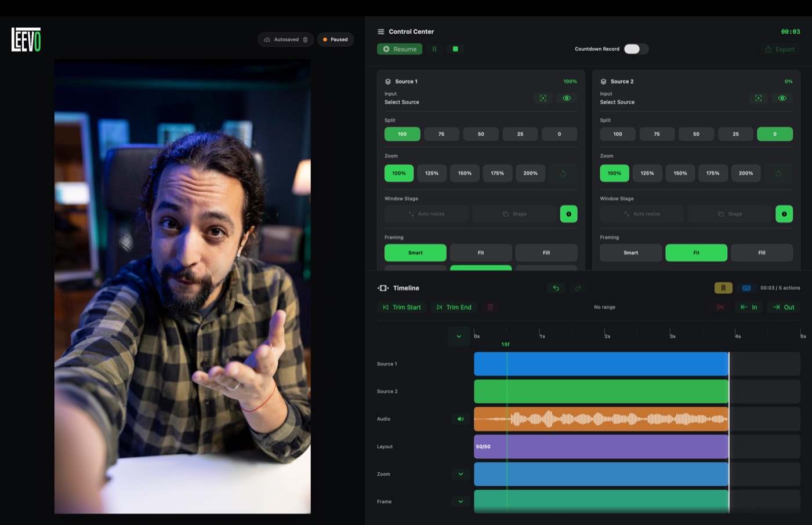Set Source 2 split to 0
812x525 pixels.
[775, 134]
